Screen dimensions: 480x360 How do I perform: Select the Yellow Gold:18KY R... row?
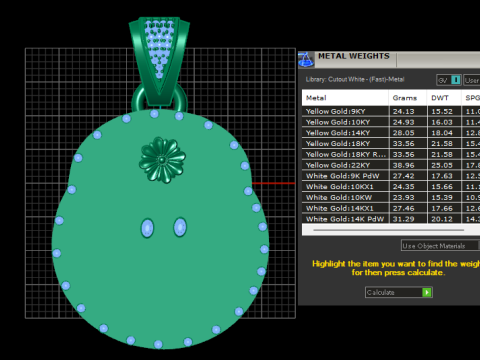point(391,154)
